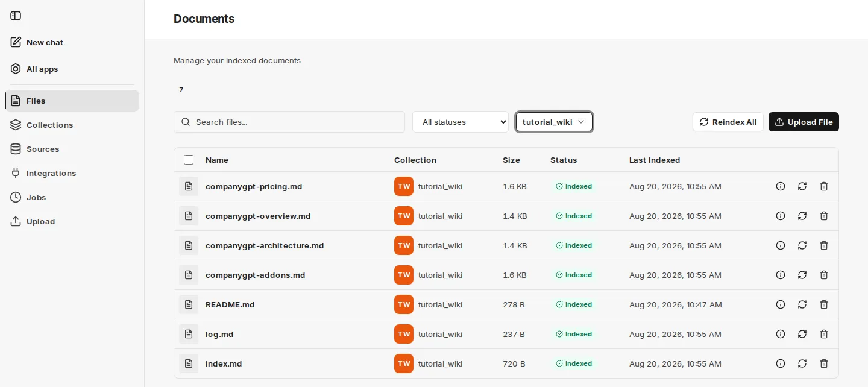Toggle the sidebar panel icon
The width and height of the screenshot is (868, 387).
[16, 16]
